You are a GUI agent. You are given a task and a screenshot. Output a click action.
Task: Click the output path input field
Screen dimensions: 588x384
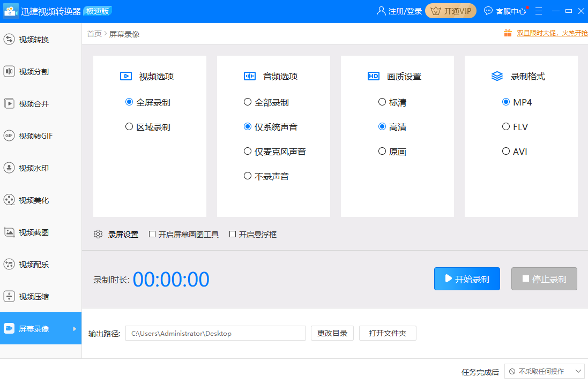215,333
